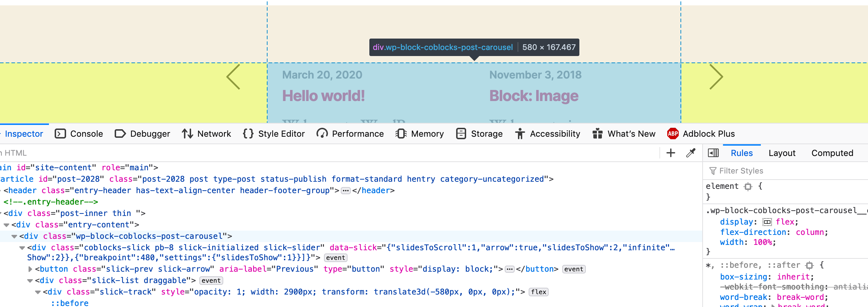Collapse the wp-block-coblocks-post-carousel div node
Screen dimensions: 868x307
[x=14, y=236]
